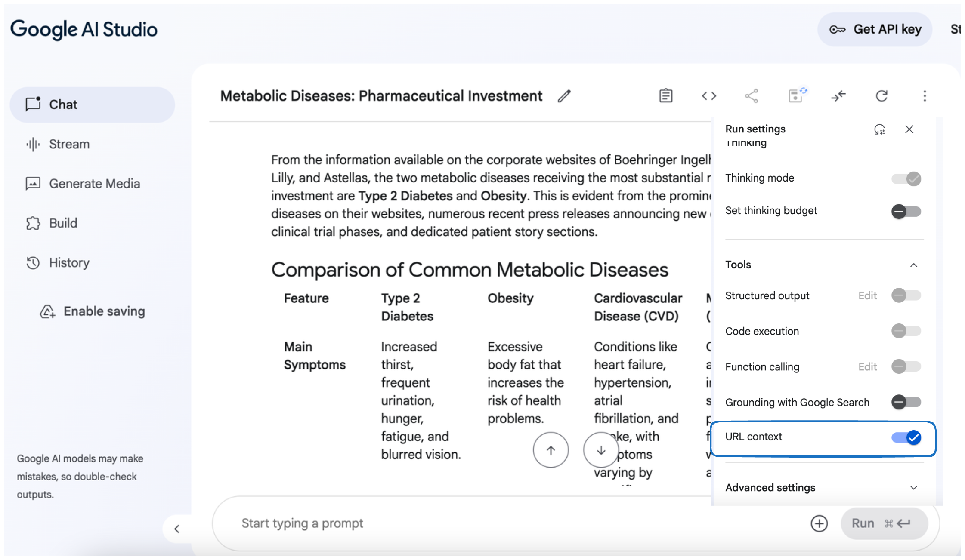Click Enable saving link
Viewport: 965px width, 560px height.
coord(104,311)
